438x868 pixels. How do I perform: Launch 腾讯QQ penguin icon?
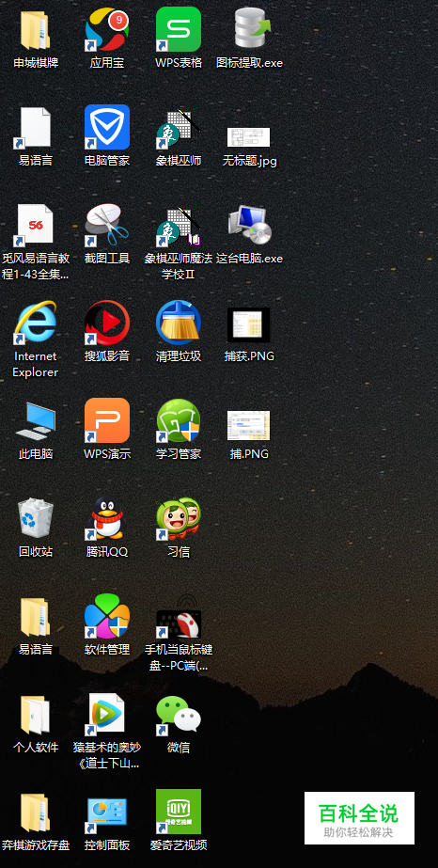click(x=107, y=518)
